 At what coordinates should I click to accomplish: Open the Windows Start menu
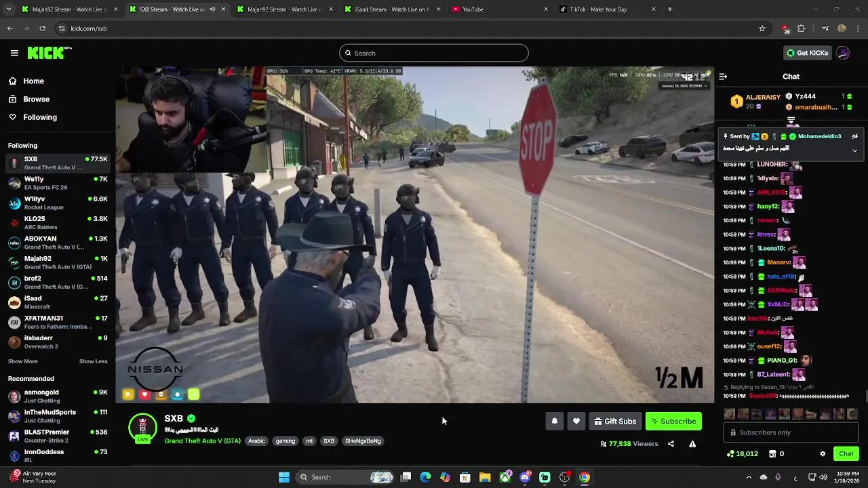(284, 477)
